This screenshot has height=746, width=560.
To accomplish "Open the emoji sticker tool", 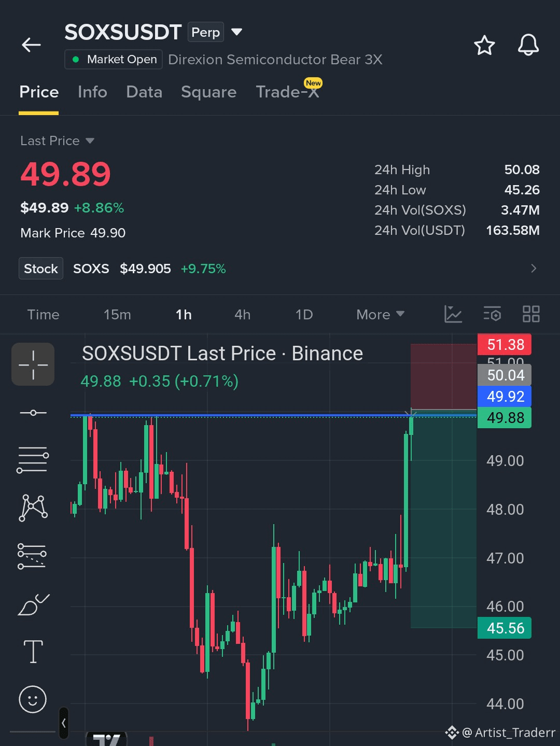I will click(33, 699).
